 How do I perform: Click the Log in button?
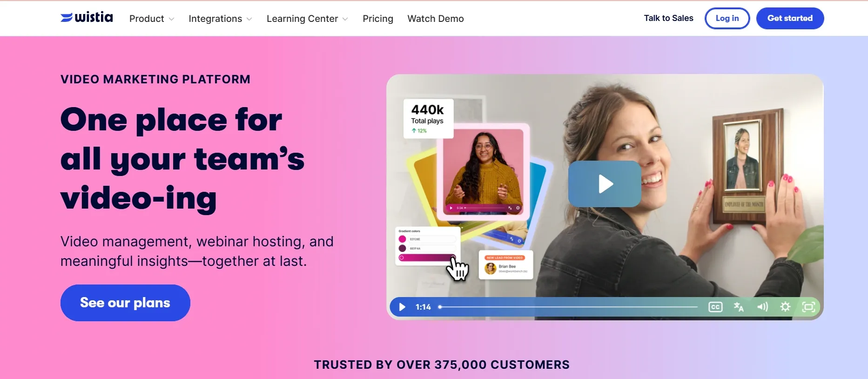727,18
